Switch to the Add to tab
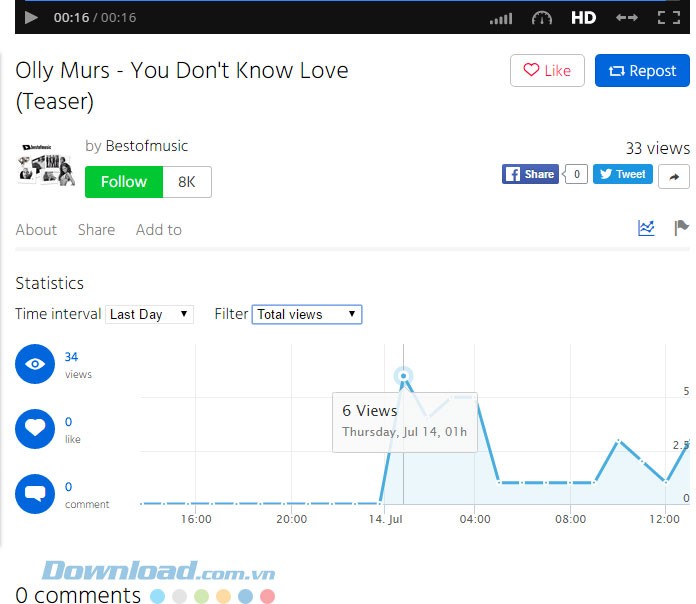This screenshot has width=696, height=604. pyautogui.click(x=158, y=230)
